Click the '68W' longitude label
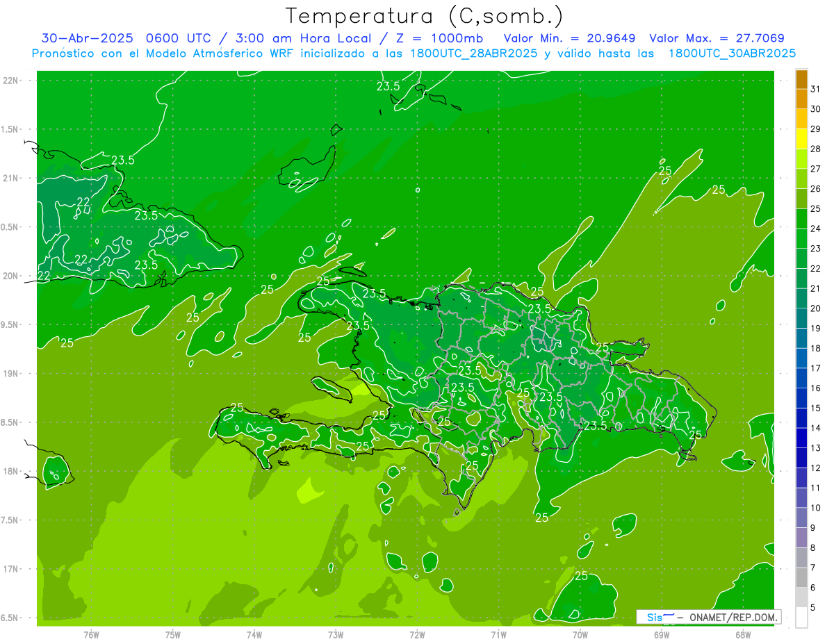The image size is (834, 644). pos(743,635)
